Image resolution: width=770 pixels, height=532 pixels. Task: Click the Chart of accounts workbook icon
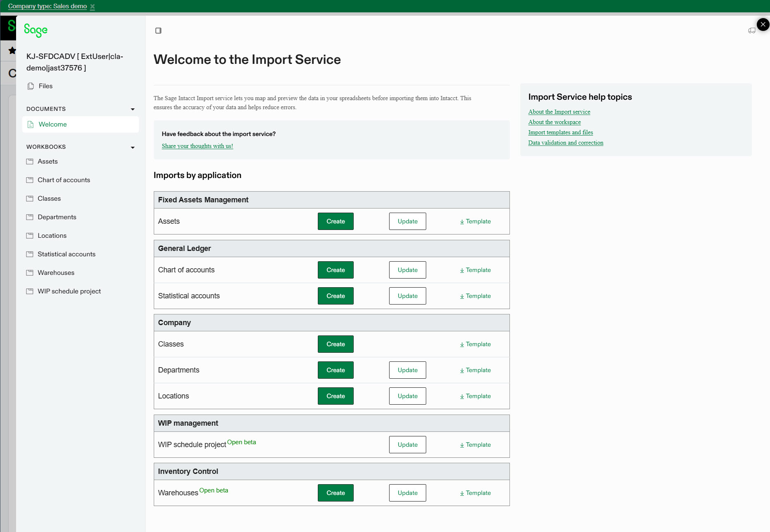[x=30, y=180]
